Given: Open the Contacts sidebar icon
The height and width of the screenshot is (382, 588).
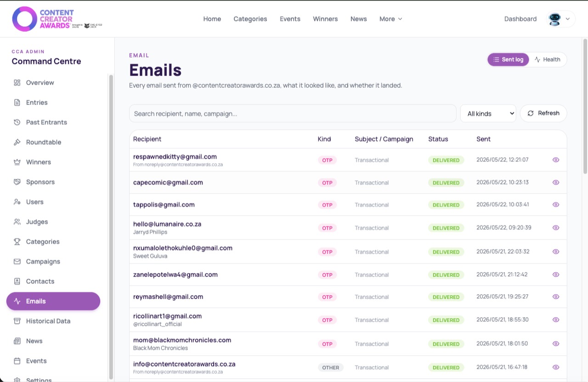Looking at the screenshot, I should [x=17, y=281].
